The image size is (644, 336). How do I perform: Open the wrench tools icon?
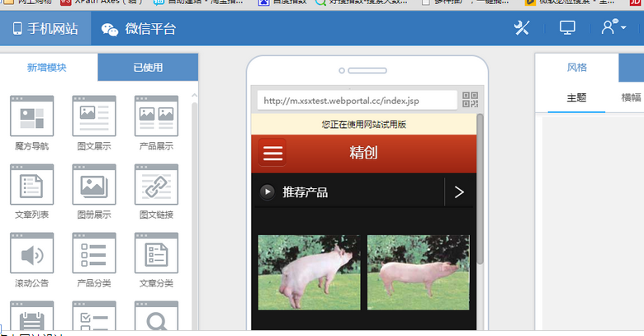point(521,28)
